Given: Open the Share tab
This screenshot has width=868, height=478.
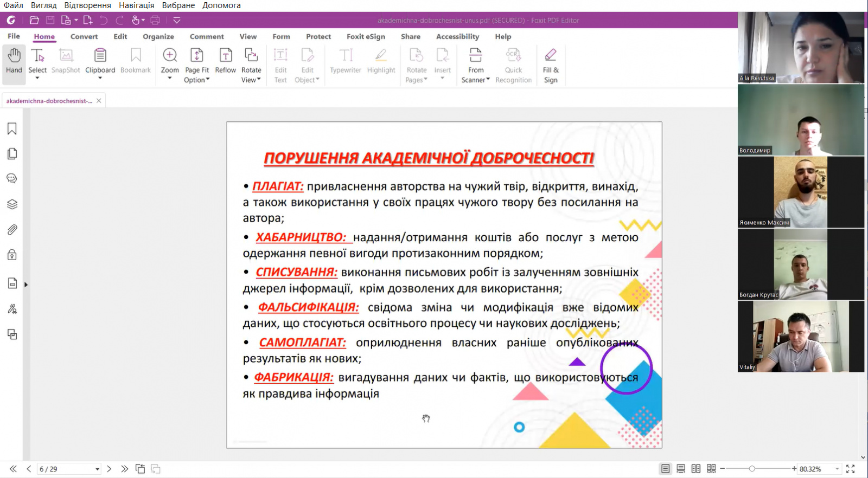Looking at the screenshot, I should click(x=411, y=36).
